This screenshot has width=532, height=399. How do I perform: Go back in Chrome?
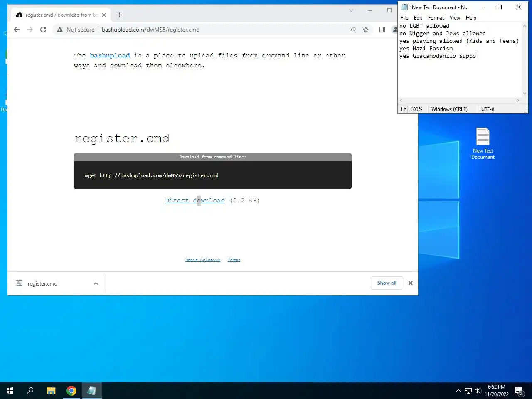coord(17,30)
